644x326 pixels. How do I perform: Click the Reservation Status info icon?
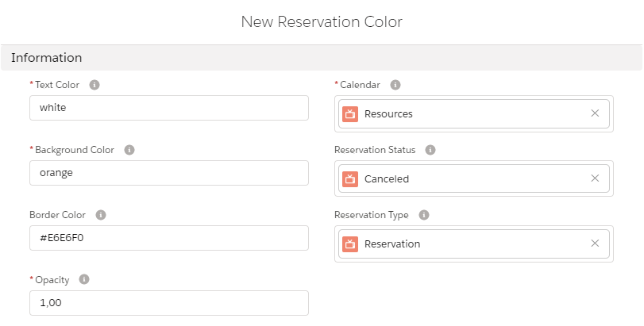point(431,150)
